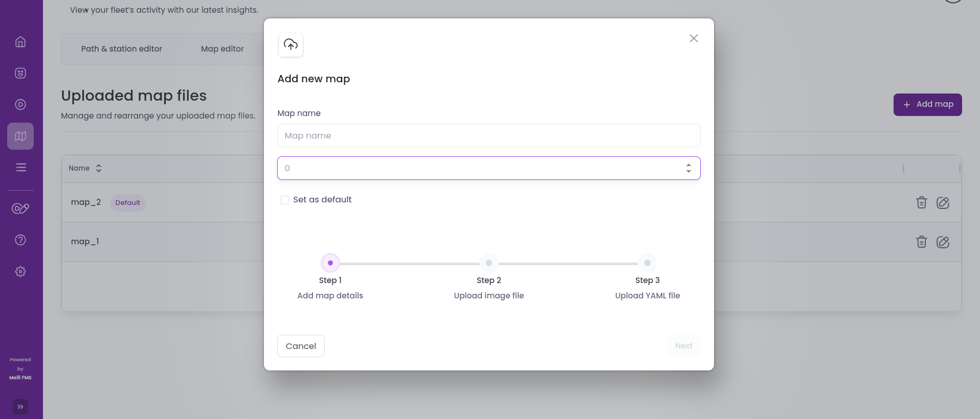
Task: Focus the Map name input field
Action: pyautogui.click(x=488, y=136)
